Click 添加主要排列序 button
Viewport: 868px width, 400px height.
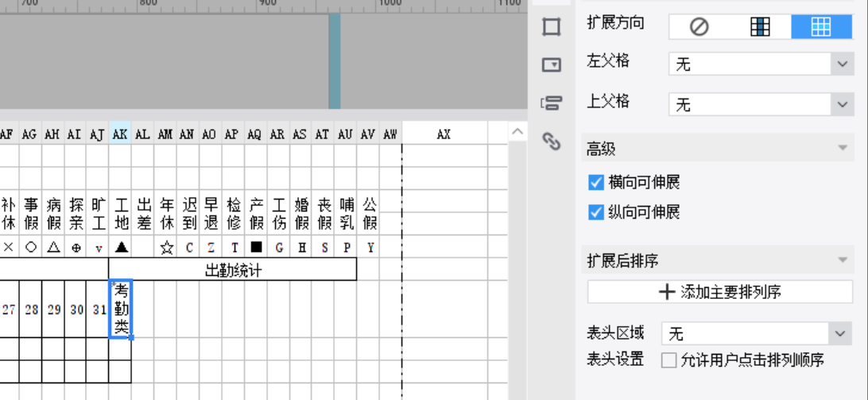pos(719,292)
